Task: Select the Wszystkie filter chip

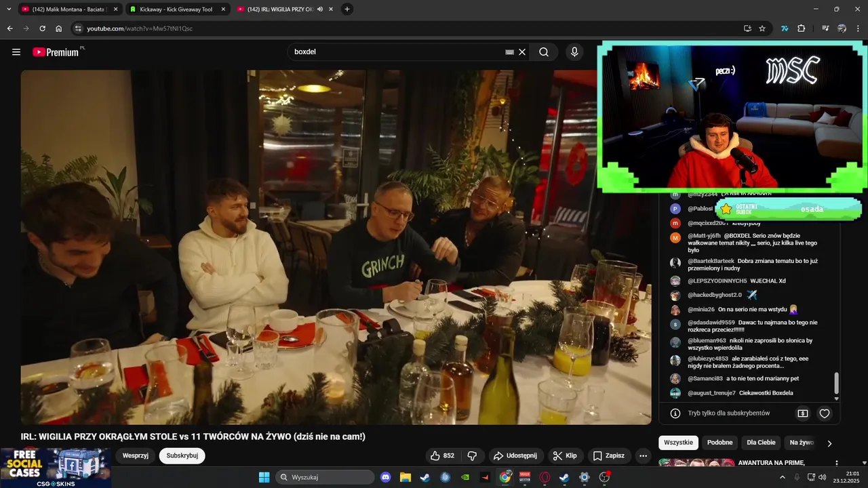Action: [678, 443]
